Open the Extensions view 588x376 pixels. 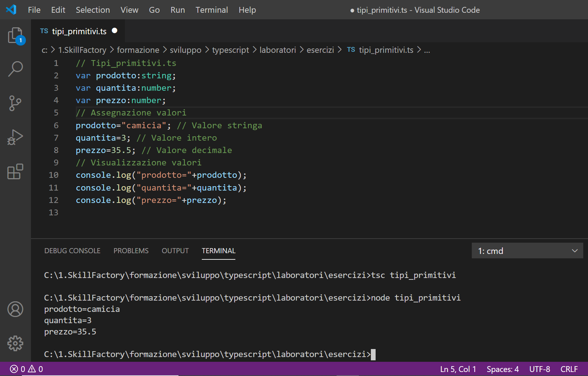point(15,172)
